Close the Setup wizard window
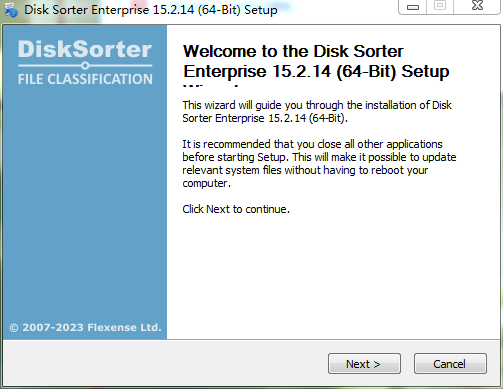The width and height of the screenshot is (503, 389). (477, 6)
